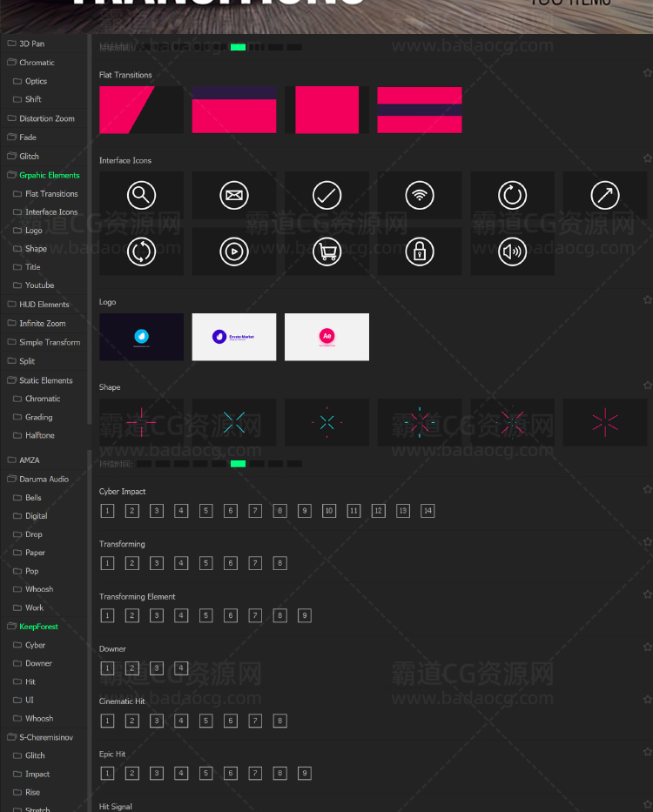Toggle star for Interface Icons section
653x812 pixels.
(647, 158)
